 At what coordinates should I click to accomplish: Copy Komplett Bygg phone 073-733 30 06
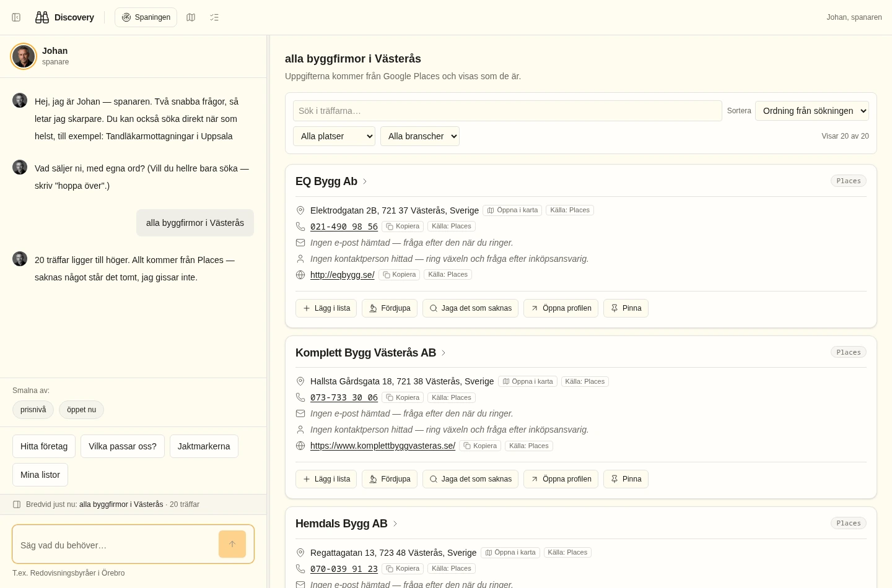pos(403,398)
